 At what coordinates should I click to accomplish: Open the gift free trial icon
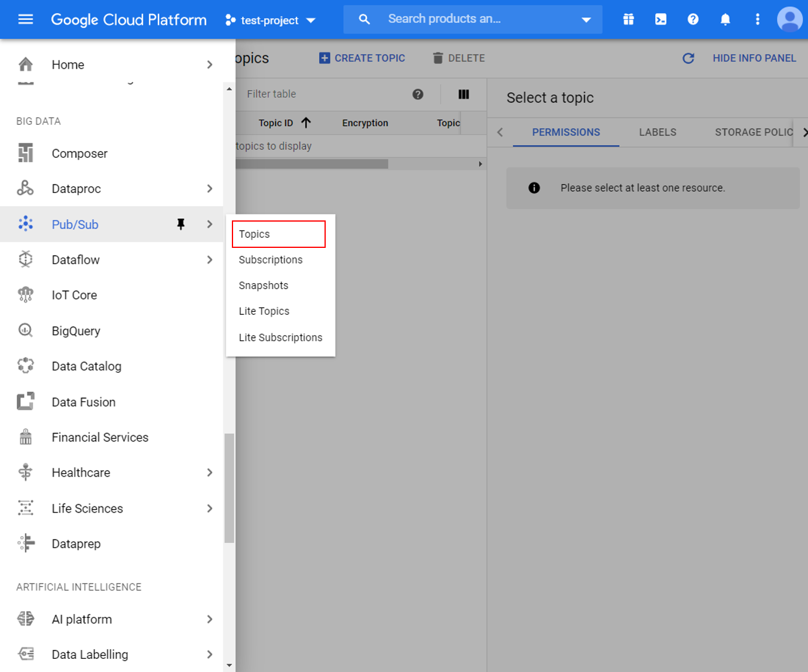tap(628, 19)
